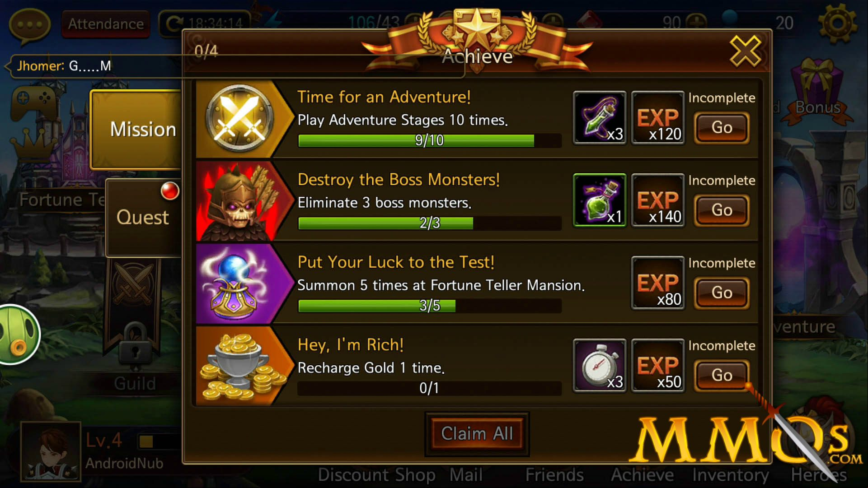The height and width of the screenshot is (488, 868).
Task: View the green potion x1 reward
Action: pos(600,200)
